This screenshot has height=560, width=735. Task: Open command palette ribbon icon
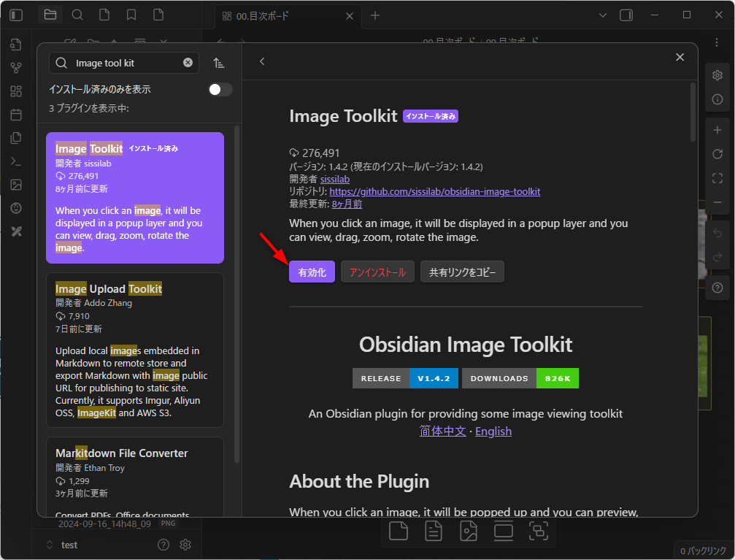16,161
